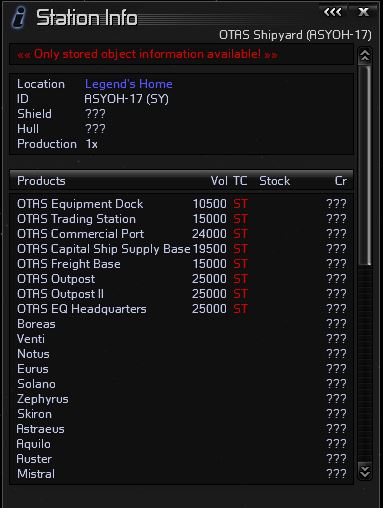Open the Legend's Home location link
This screenshot has width=383, height=508.
[128, 84]
